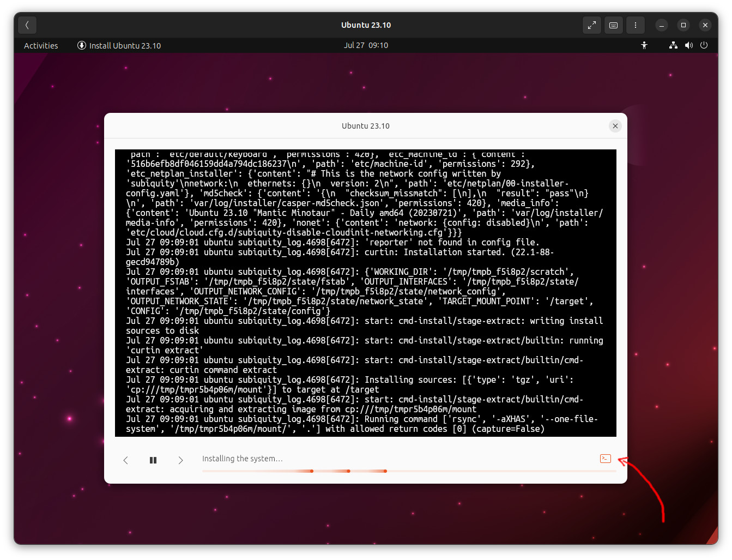The width and height of the screenshot is (732, 560).
Task: Click the installation progress bar
Action: [x=409, y=471]
